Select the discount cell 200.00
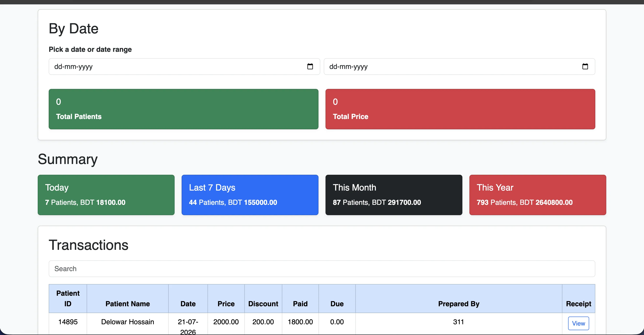Viewport: 644px width, 335px height. 263,324
